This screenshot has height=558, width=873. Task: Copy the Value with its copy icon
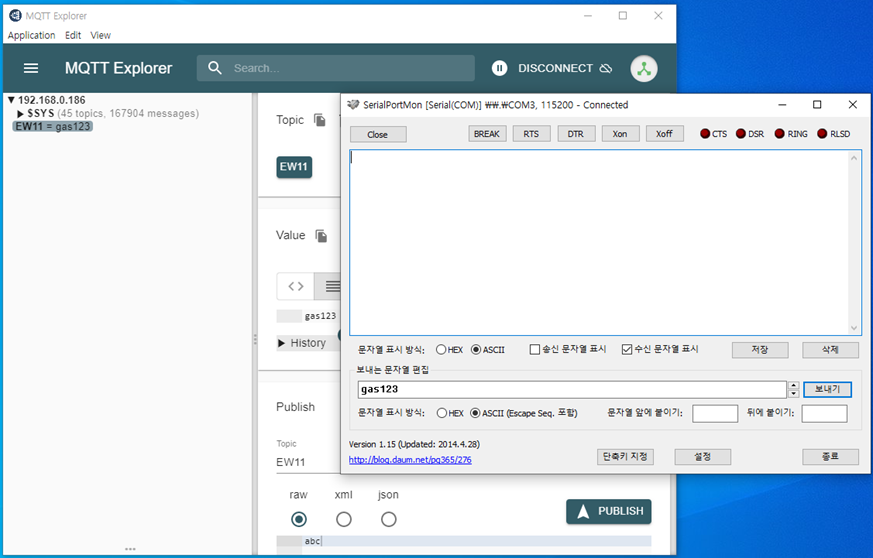coord(321,236)
